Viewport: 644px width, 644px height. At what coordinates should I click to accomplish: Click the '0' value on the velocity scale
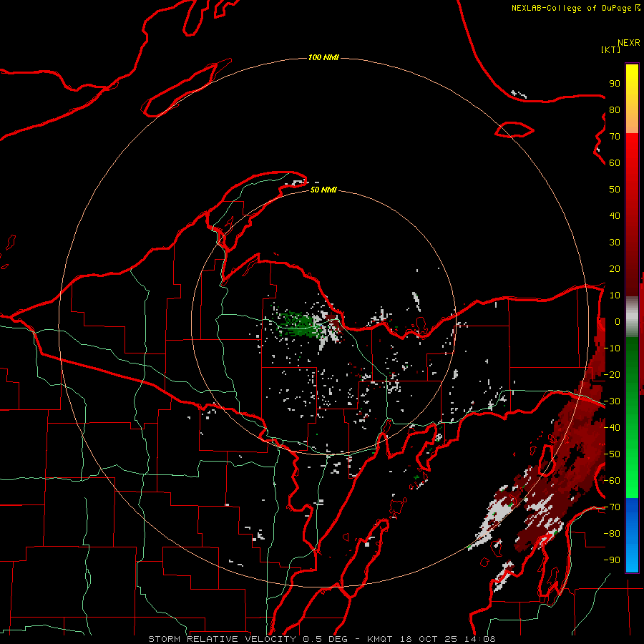[x=618, y=322]
